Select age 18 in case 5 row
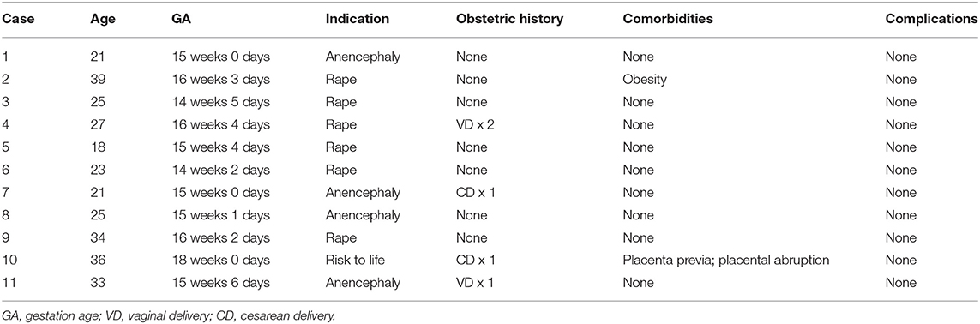980x324 pixels. [x=97, y=148]
